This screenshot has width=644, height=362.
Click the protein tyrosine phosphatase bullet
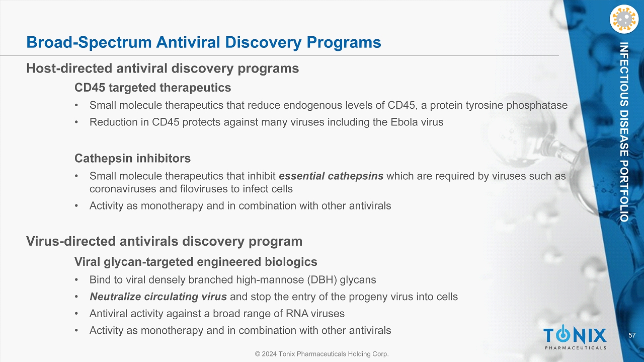pyautogui.click(x=328, y=106)
